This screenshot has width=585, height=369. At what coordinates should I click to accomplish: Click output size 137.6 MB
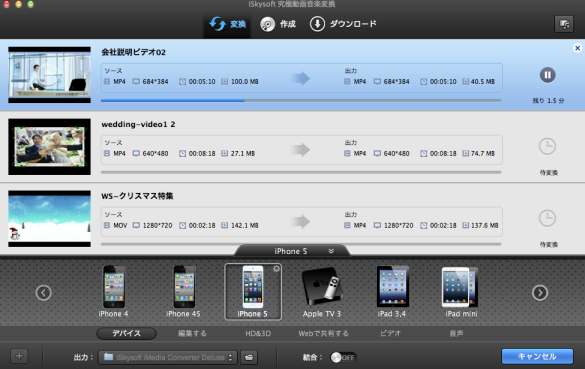pos(484,225)
